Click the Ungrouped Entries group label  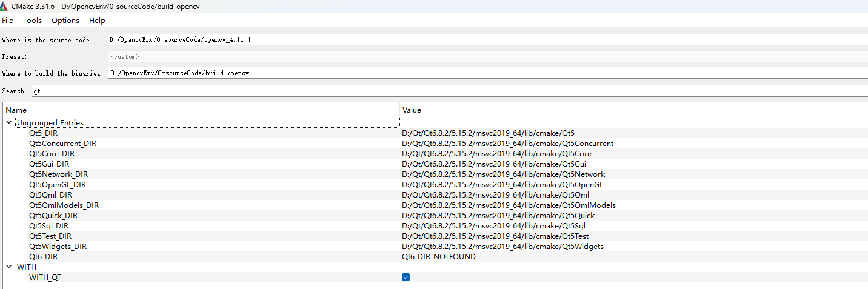pyautogui.click(x=50, y=123)
